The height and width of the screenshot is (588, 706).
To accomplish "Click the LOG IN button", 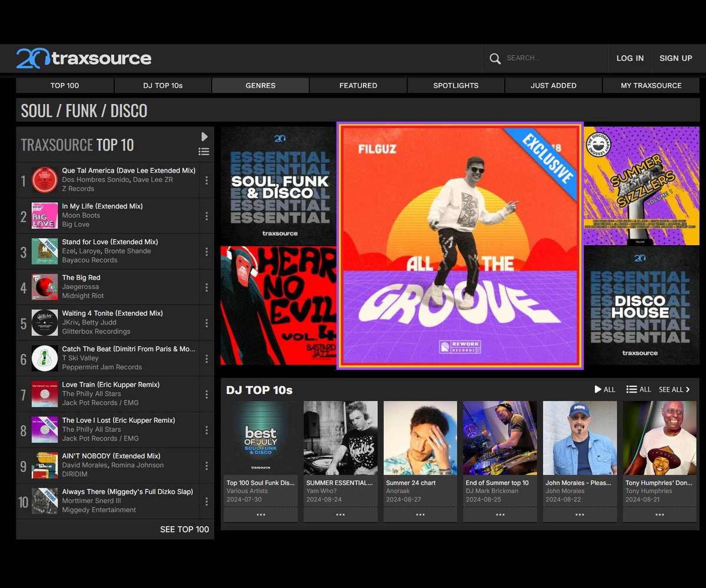I will (630, 58).
